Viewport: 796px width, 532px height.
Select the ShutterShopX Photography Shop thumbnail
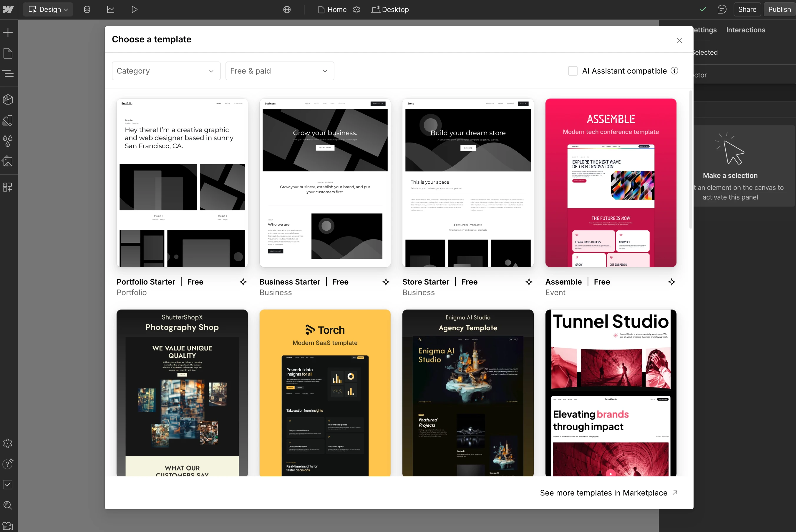tap(182, 393)
